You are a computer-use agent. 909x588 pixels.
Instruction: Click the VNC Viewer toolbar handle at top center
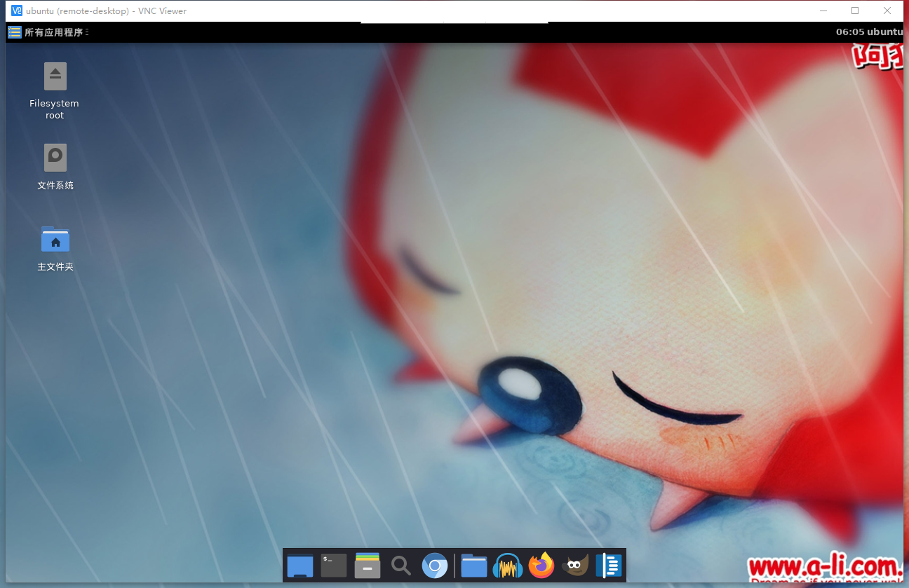click(x=454, y=22)
